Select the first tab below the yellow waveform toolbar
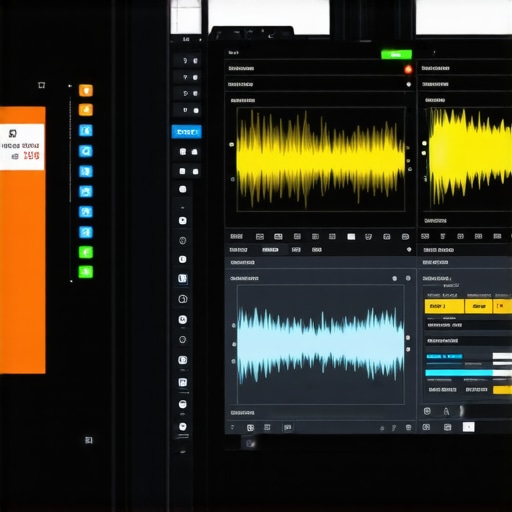The height and width of the screenshot is (512, 512). tap(238, 250)
